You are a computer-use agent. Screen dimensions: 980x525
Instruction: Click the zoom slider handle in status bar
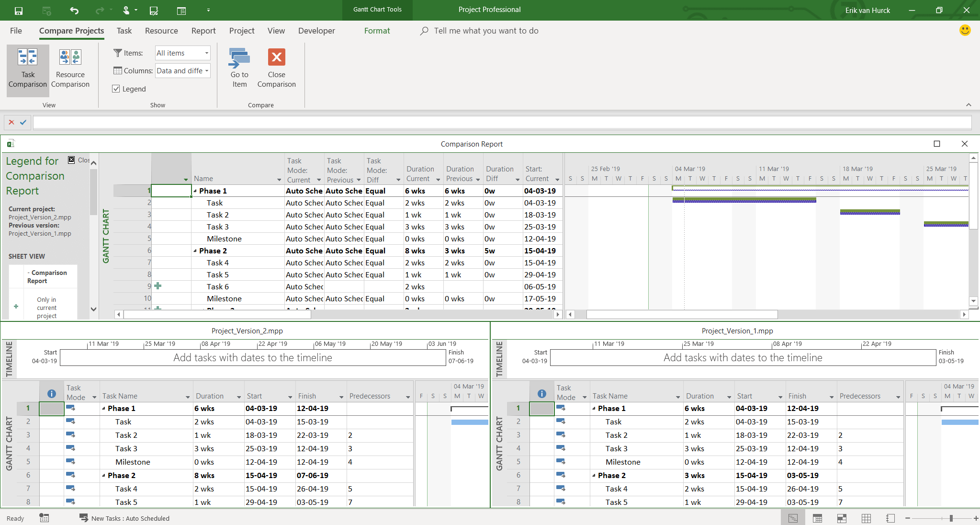pos(951,518)
